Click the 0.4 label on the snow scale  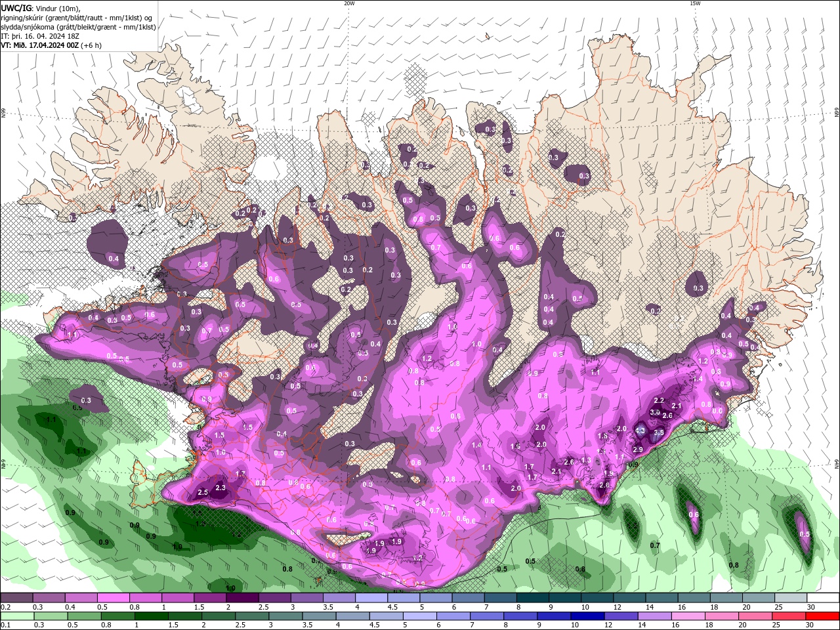[70, 608]
